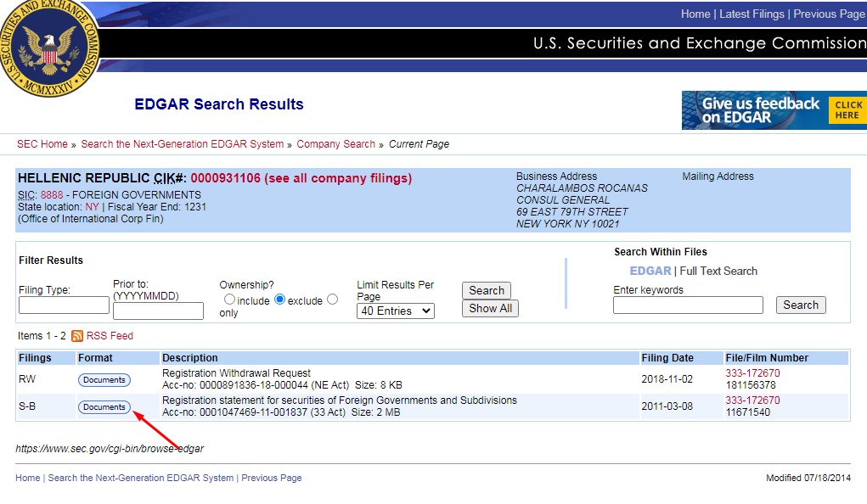Viewport: 867px width, 504px height.
Task: Select the include ownership radio button
Action: click(x=229, y=300)
